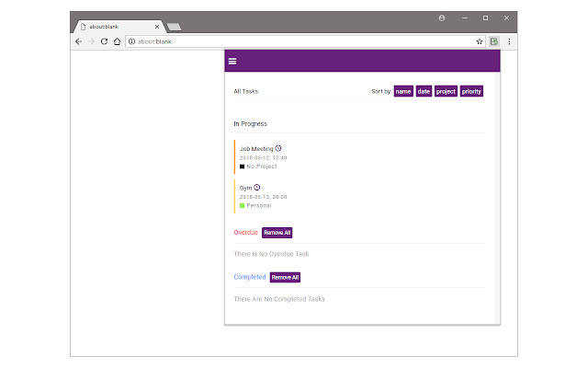Minimize the browser window
Image resolution: width=588 pixels, height=368 pixels.
point(465,18)
